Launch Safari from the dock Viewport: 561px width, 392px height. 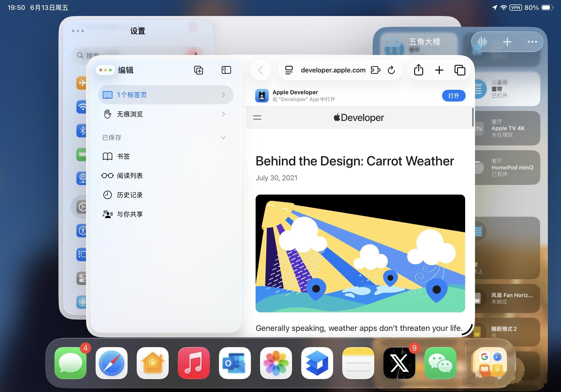(x=111, y=363)
